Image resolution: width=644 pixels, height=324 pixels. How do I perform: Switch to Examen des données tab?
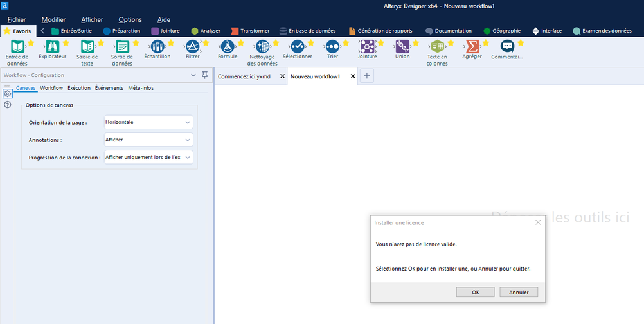pos(602,31)
